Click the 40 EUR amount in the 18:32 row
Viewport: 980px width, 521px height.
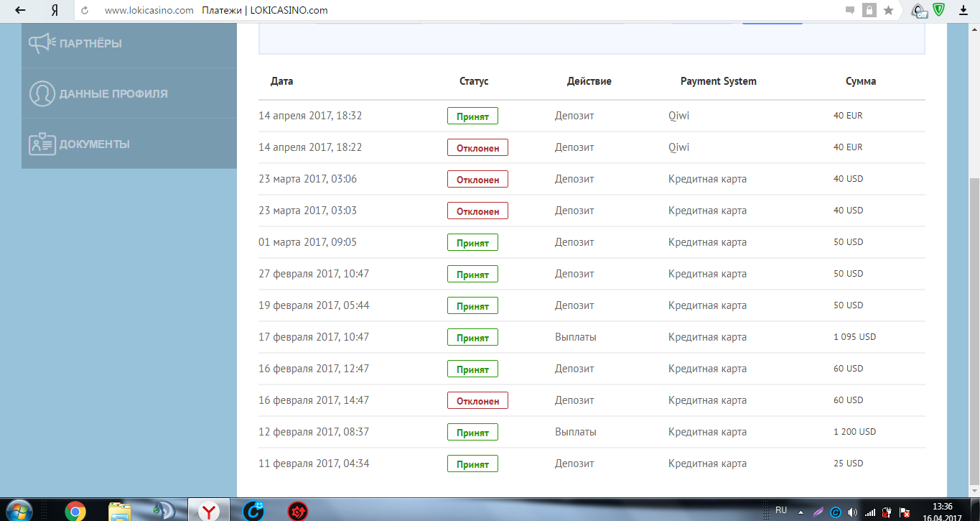(x=848, y=116)
